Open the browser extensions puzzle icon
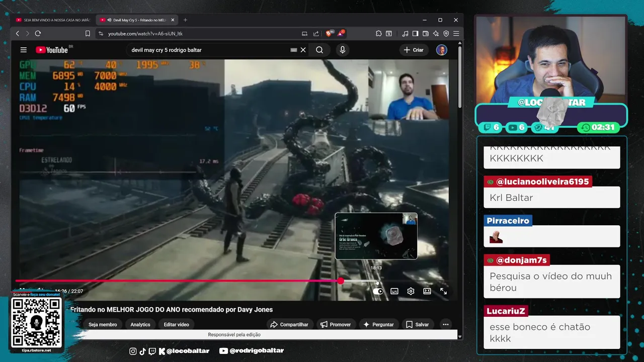 click(379, 34)
